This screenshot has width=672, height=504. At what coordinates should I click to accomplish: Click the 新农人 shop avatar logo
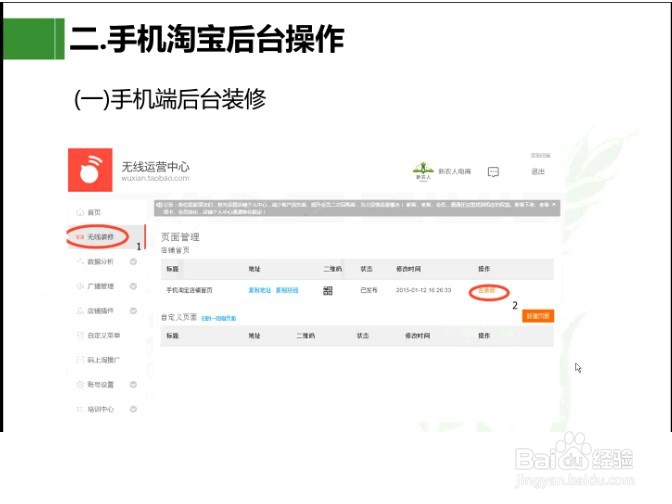[423, 172]
